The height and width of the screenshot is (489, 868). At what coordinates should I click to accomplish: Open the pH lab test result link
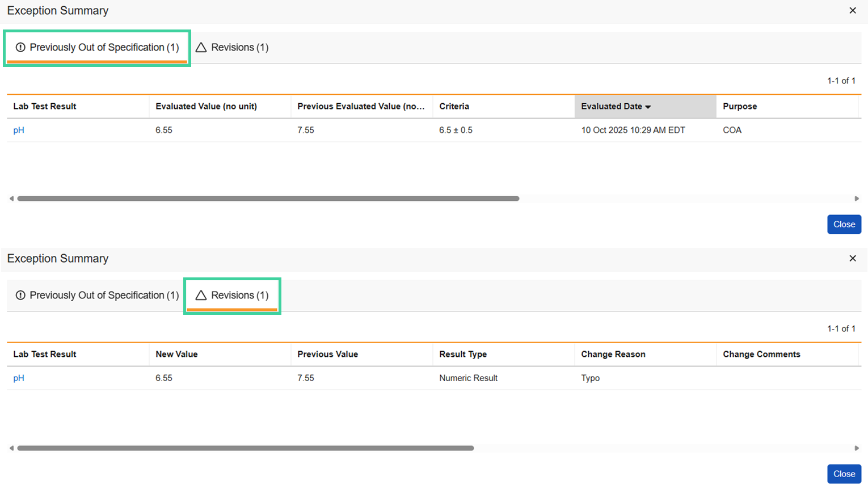tap(19, 129)
